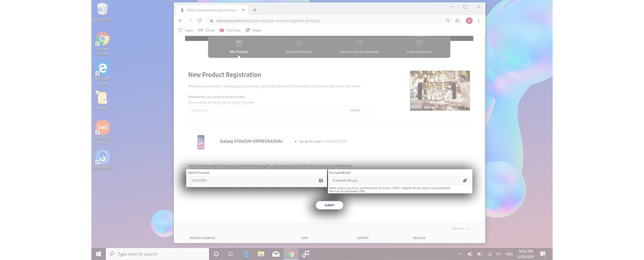Image resolution: width=644 pixels, height=260 pixels.
Task: Click the Purchase Receipt file field
Action: tap(400, 181)
